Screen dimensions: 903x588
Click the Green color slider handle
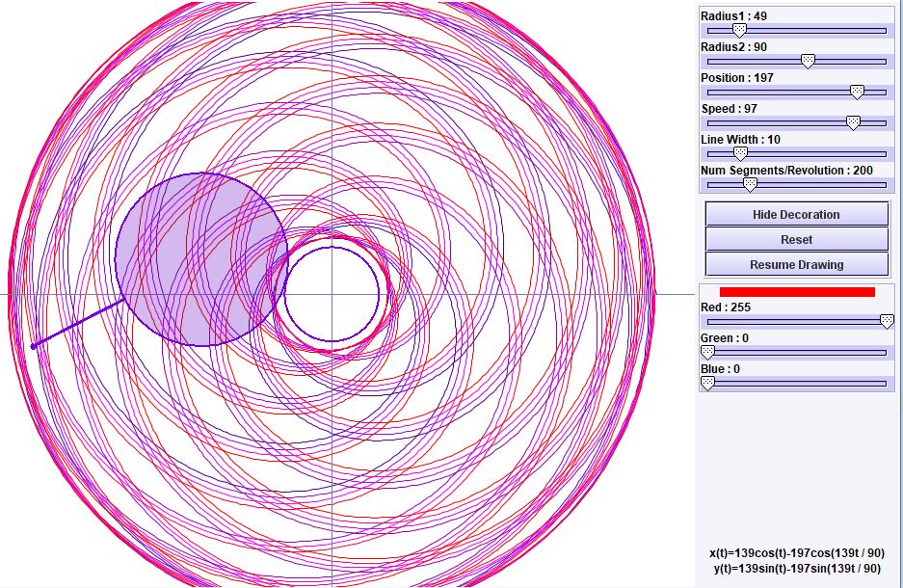707,352
